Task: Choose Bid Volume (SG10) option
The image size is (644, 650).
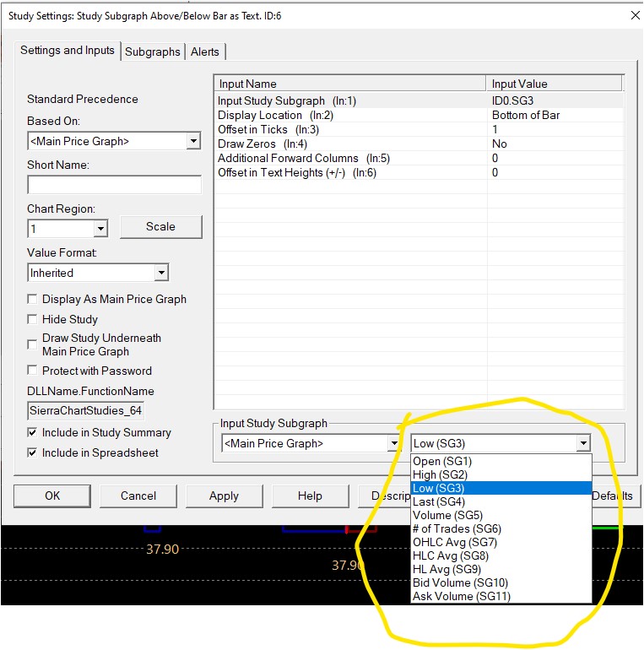Action: tap(501, 582)
